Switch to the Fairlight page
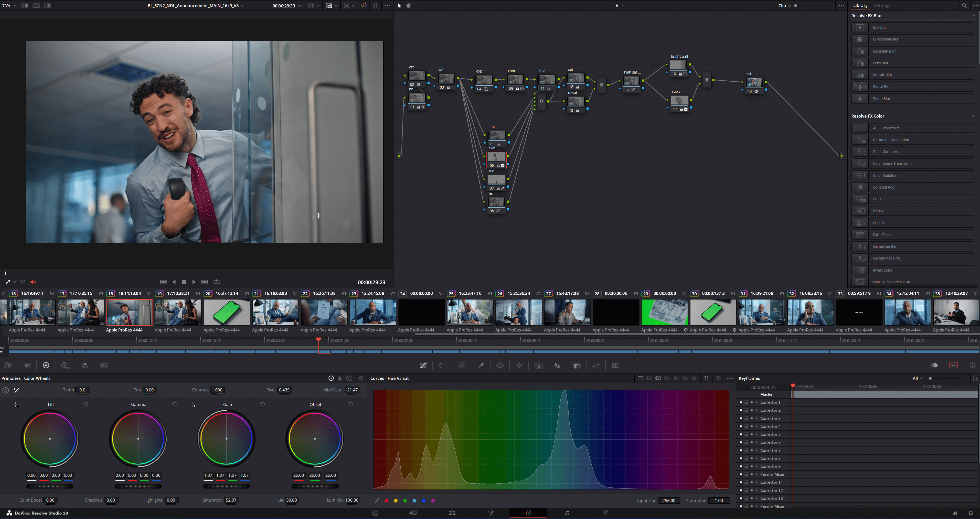Viewport: 980px width, 519px height. click(567, 513)
